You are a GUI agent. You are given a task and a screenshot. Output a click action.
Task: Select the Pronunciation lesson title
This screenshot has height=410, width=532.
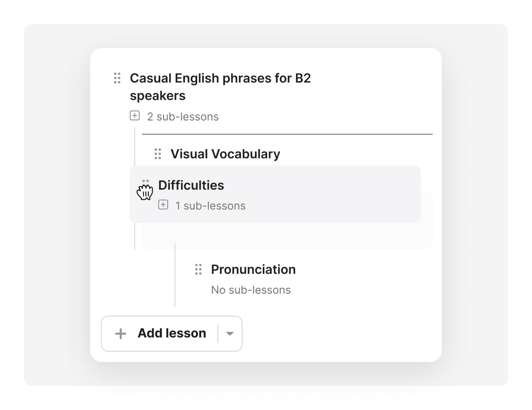253,269
